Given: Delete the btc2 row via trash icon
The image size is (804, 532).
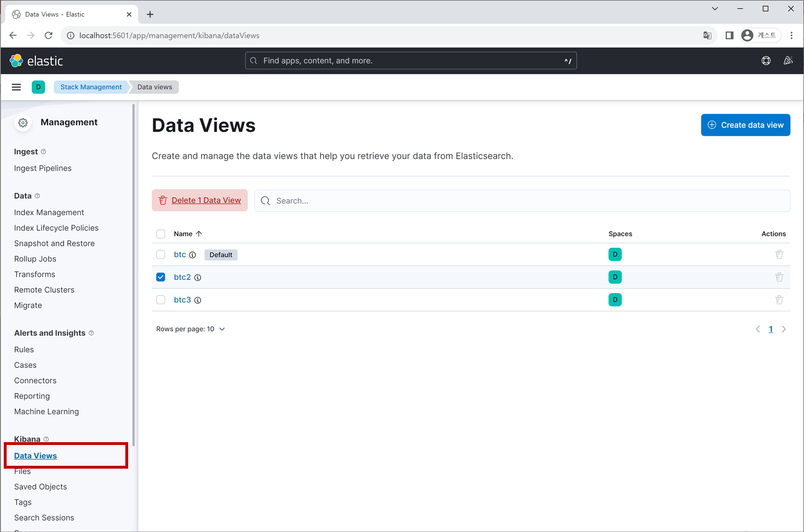Looking at the screenshot, I should point(779,277).
